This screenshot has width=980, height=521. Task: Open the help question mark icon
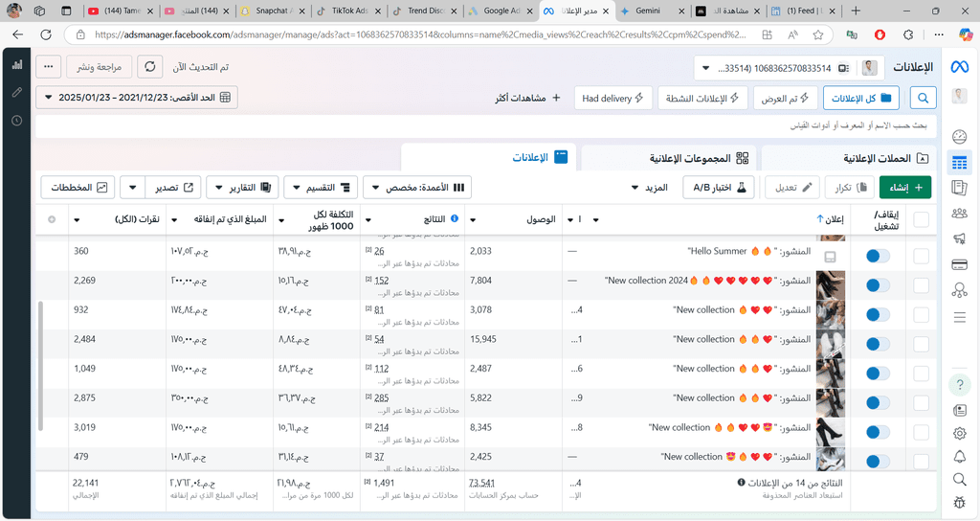(x=959, y=385)
